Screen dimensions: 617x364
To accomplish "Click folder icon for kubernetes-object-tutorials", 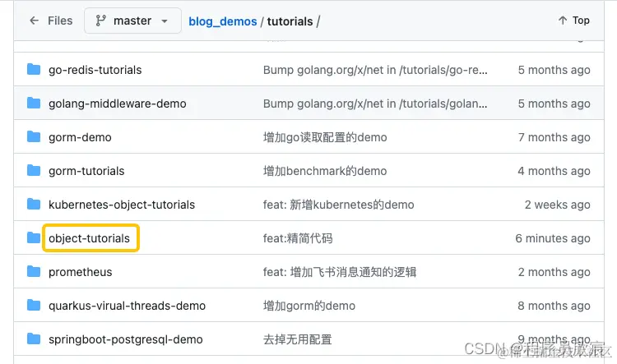I will [x=34, y=205].
